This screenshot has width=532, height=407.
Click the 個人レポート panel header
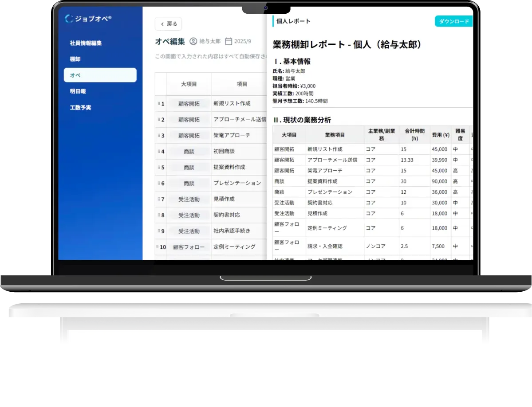click(x=294, y=20)
